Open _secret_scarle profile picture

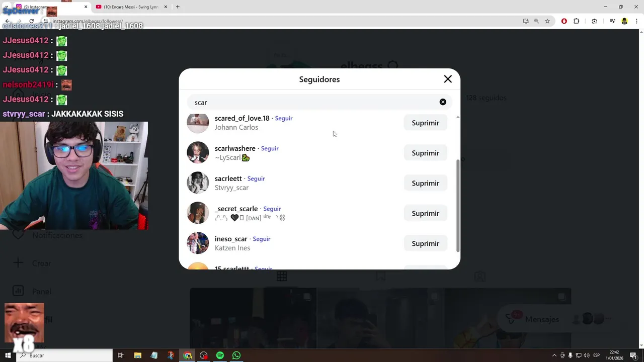pyautogui.click(x=198, y=213)
